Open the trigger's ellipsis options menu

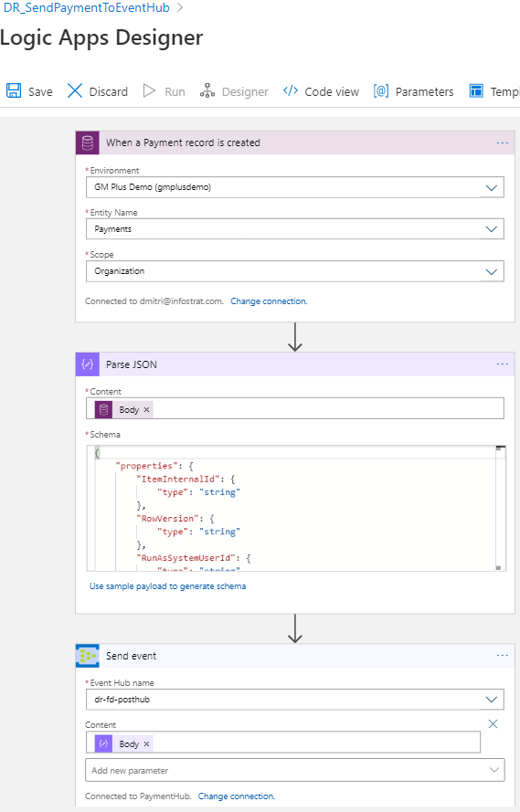(x=503, y=142)
